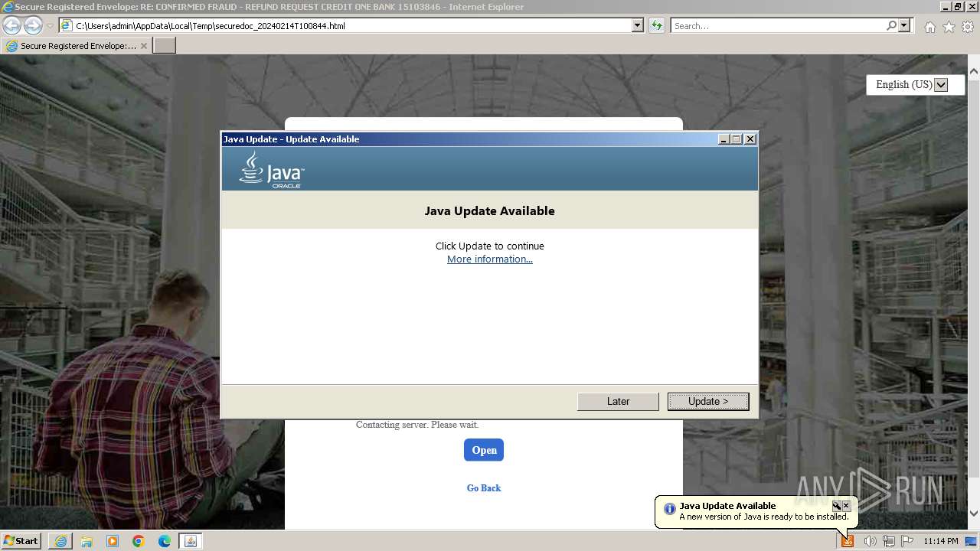Click the orange Java update tray icon
The width and height of the screenshot is (980, 551).
(848, 541)
